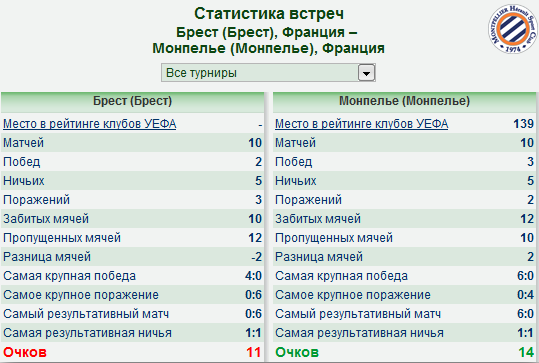Open Монпелье's Место в рейтинге клубов УЕФА link
The height and width of the screenshot is (363, 539).
pos(361,124)
